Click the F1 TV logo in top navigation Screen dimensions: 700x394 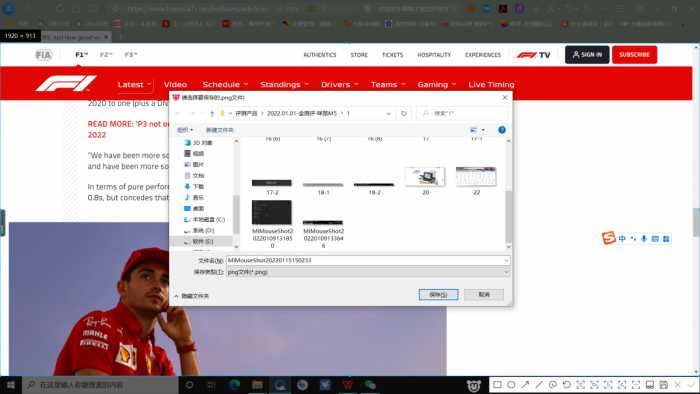tap(533, 55)
